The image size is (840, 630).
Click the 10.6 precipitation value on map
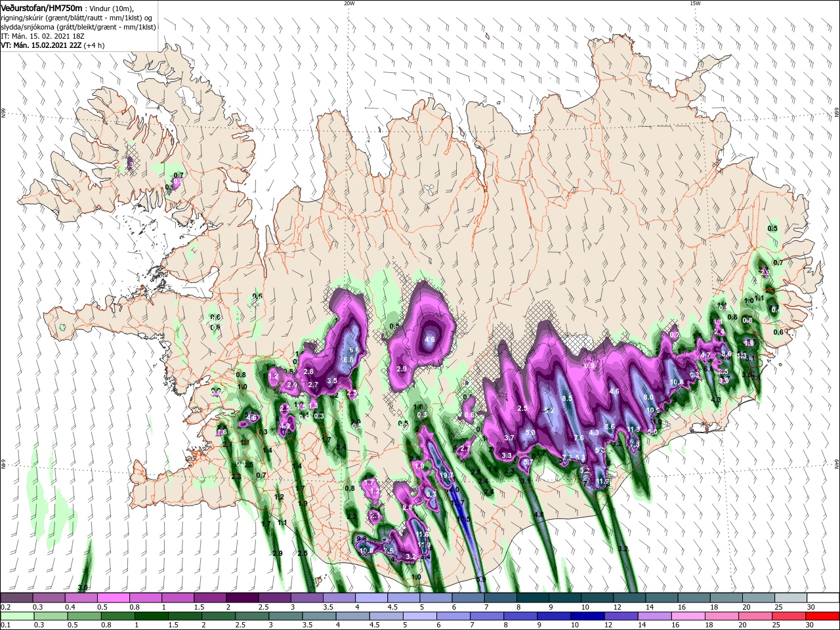677,382
